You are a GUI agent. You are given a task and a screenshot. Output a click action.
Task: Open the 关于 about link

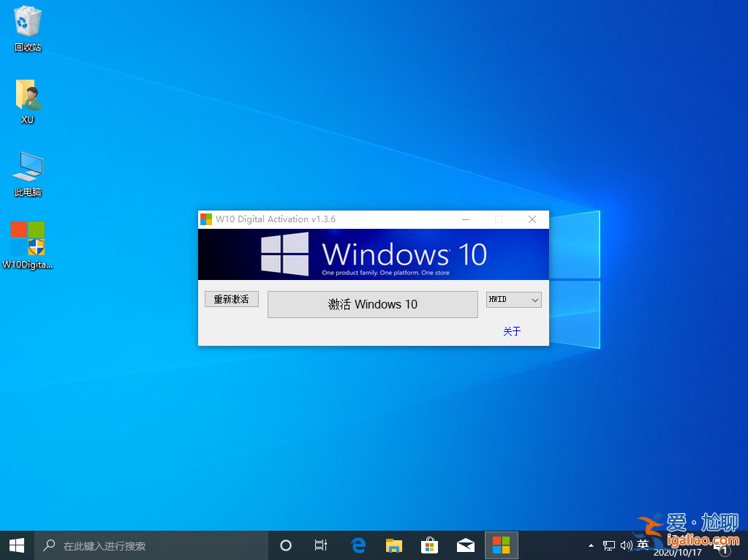click(511, 331)
